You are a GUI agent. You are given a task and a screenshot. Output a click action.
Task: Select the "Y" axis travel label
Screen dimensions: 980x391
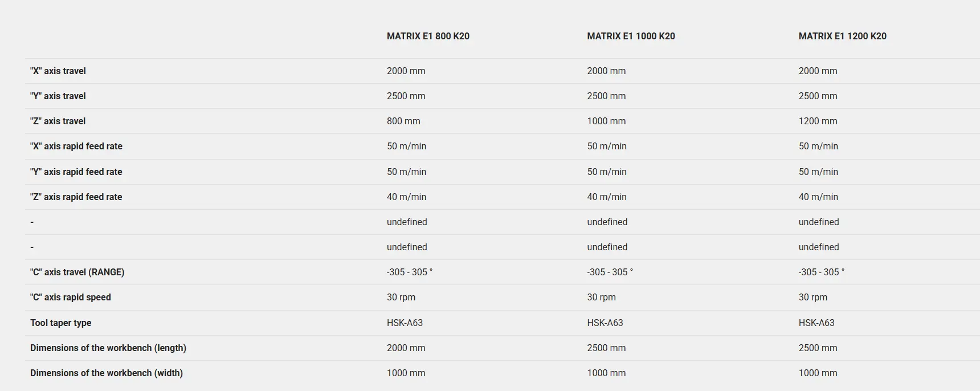pyautogui.click(x=58, y=96)
